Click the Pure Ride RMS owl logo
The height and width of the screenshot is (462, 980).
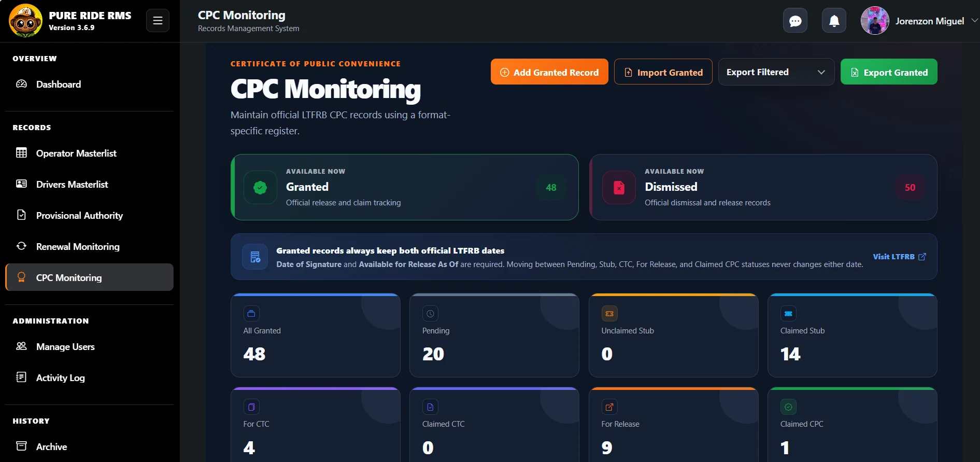tap(25, 21)
